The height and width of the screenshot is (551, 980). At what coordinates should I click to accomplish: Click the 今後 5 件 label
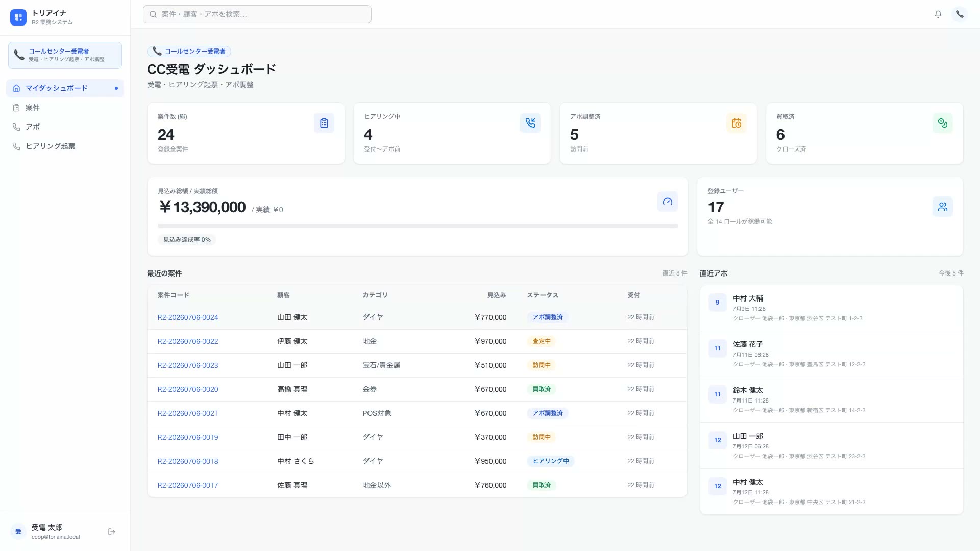click(x=951, y=273)
